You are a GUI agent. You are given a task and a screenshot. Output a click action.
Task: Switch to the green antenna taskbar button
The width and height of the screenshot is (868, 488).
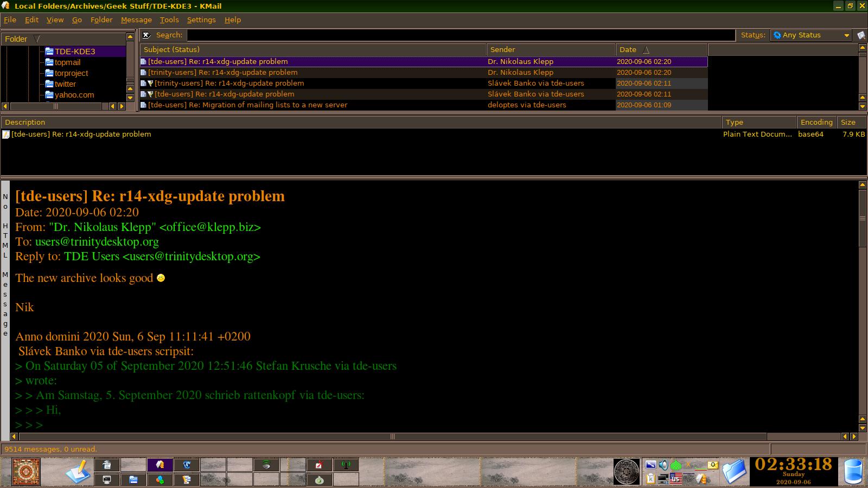(x=346, y=465)
